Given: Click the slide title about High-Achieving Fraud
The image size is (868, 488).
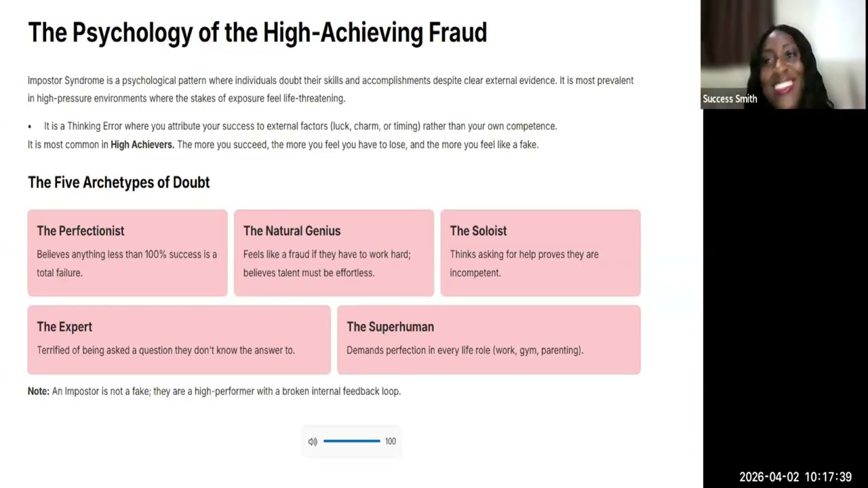Looking at the screenshot, I should tap(257, 33).
